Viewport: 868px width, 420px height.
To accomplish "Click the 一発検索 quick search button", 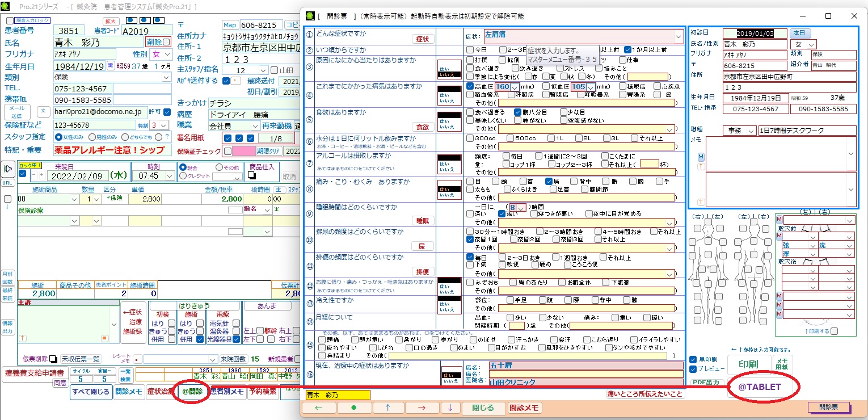I will 125,375.
